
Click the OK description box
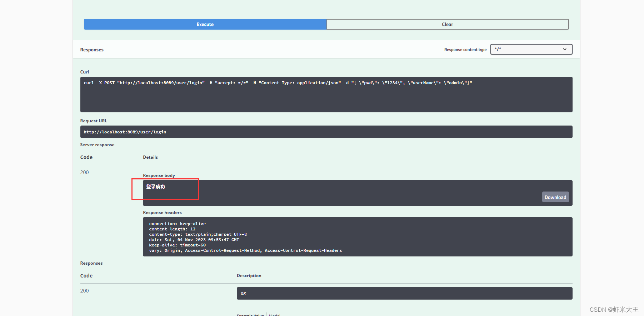tap(404, 293)
